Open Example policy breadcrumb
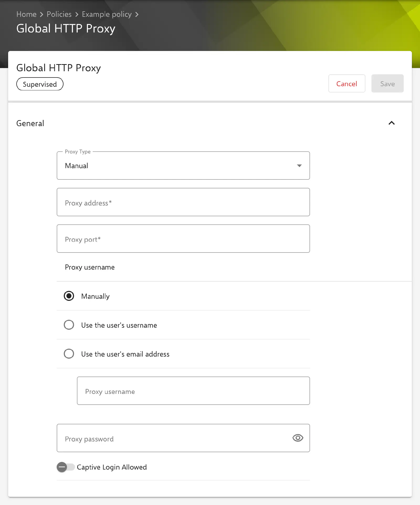 [107, 14]
